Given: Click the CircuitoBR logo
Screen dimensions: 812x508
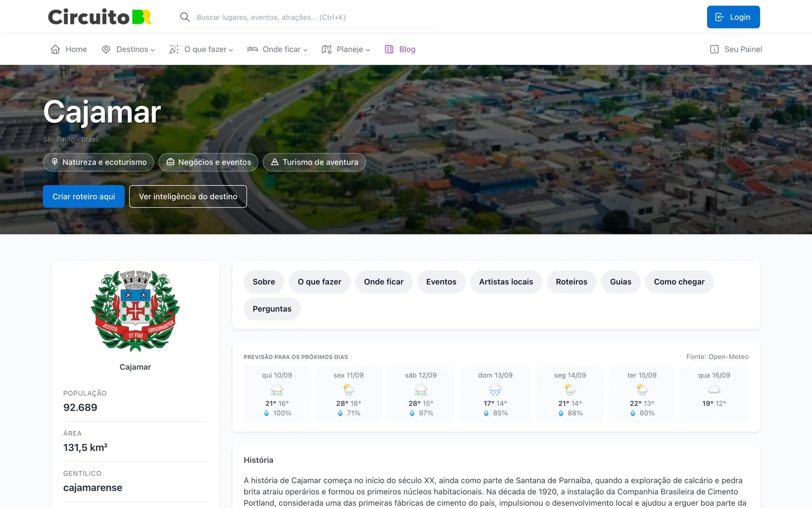Looking at the screenshot, I should pos(100,17).
